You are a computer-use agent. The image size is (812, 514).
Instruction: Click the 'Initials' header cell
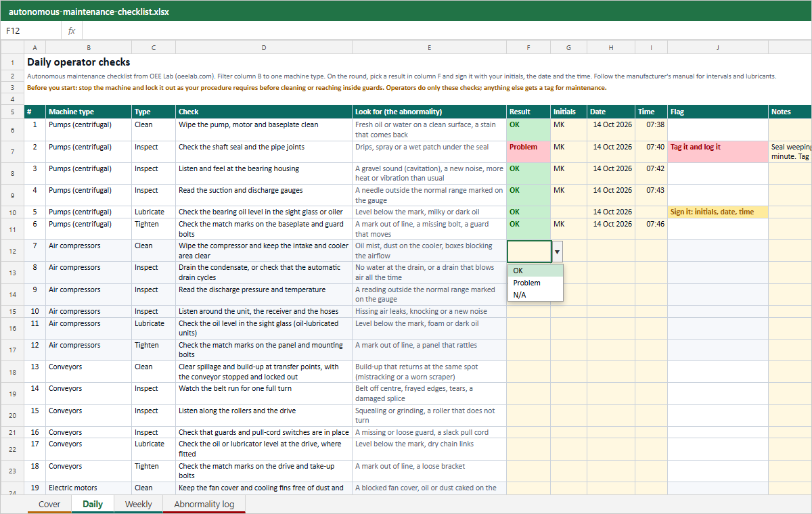(x=568, y=112)
